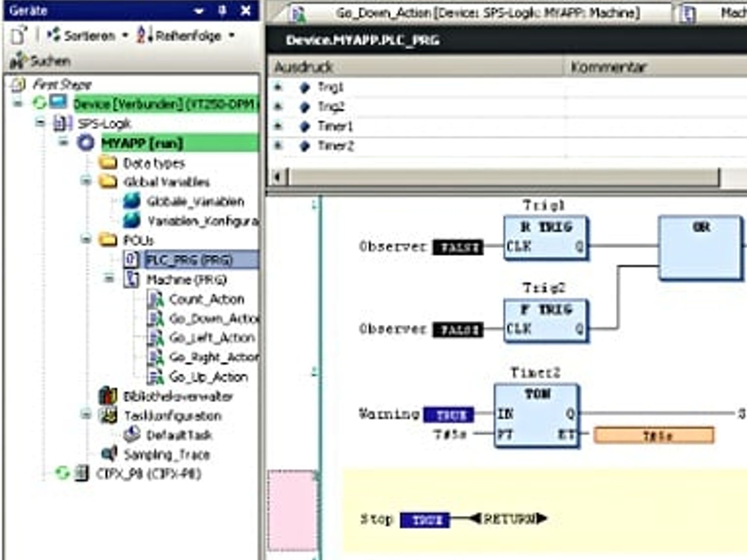Open Bibliotheksverwalter entry
Viewport: 747px width, 560px height.
click(178, 396)
